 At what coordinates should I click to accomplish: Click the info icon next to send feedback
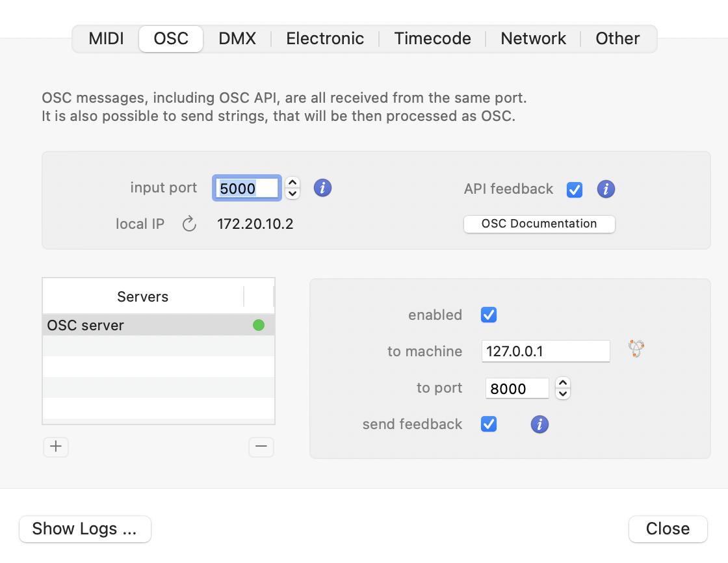click(x=539, y=425)
